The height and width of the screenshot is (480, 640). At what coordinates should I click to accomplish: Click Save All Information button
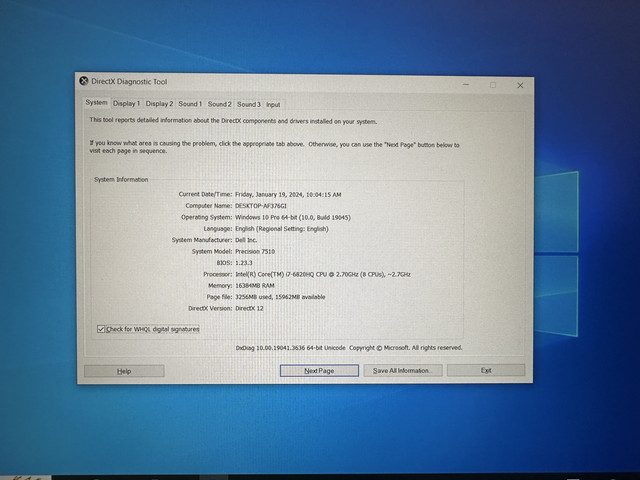coord(402,371)
